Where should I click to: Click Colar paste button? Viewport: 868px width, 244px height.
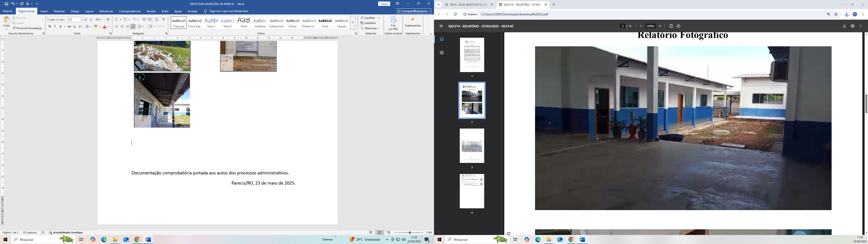tap(6, 23)
